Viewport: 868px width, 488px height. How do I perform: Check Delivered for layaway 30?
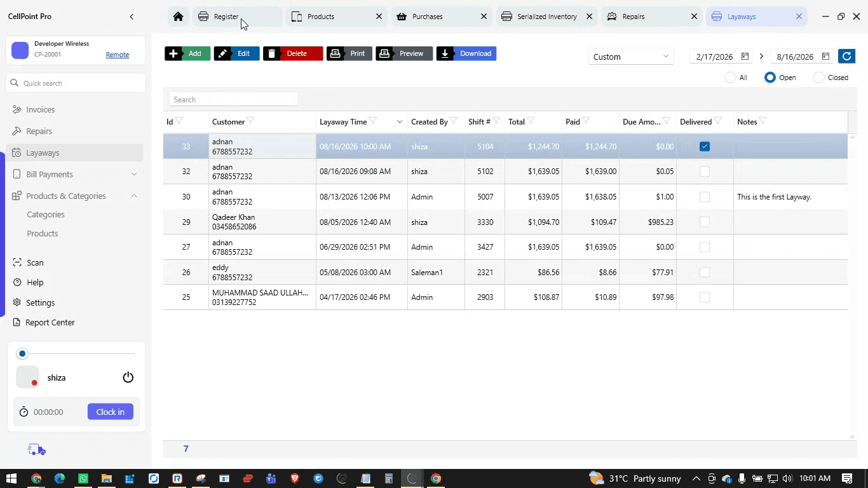[x=705, y=197]
